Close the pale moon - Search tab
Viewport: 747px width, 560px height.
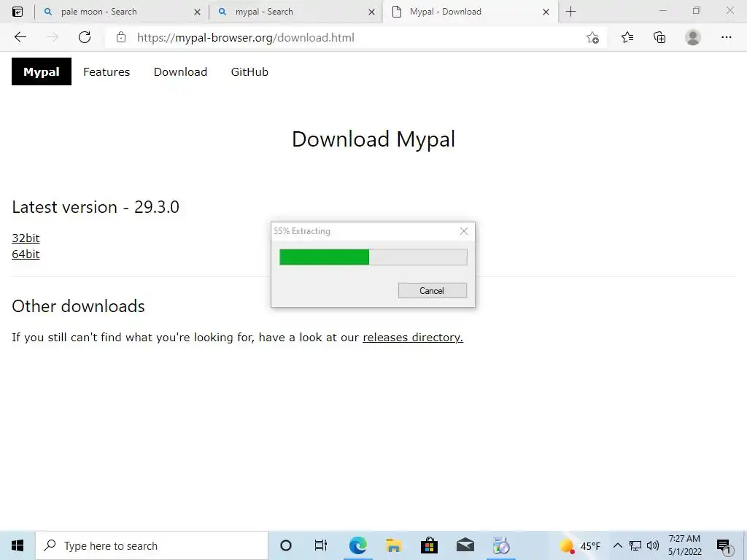point(197,12)
